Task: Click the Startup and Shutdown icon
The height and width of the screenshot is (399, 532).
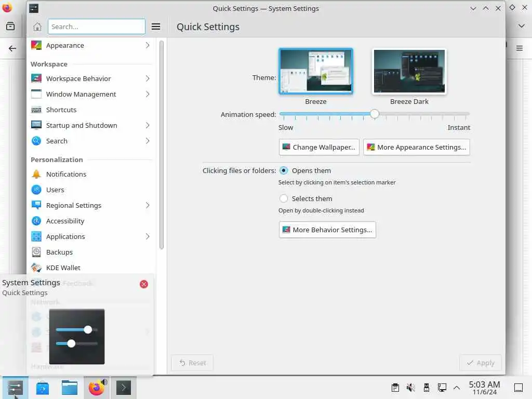Action: [x=36, y=125]
